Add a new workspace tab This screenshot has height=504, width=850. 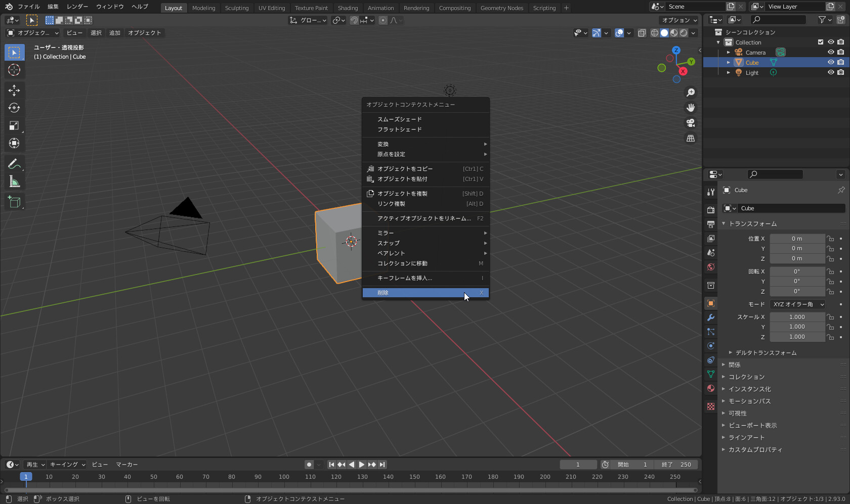566,8
